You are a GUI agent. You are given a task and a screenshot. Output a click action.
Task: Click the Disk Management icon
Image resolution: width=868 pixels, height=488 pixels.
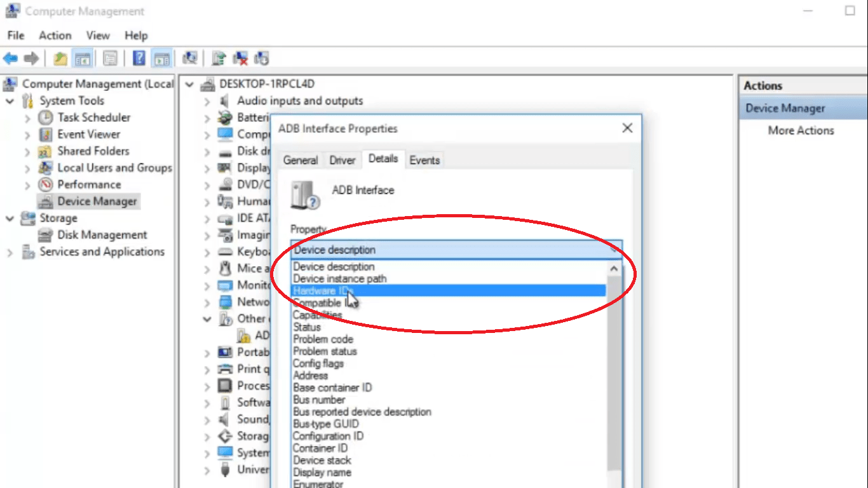[45, 235]
